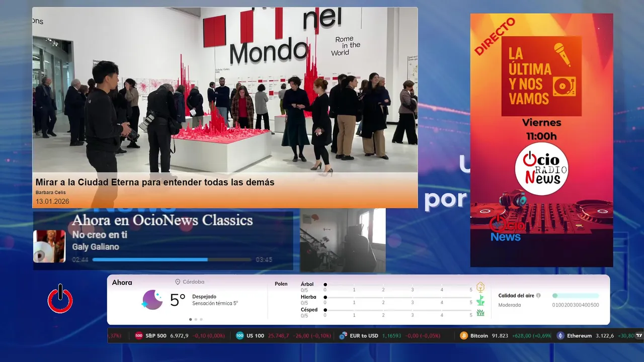Click the webcam staircase video feed

343,241
